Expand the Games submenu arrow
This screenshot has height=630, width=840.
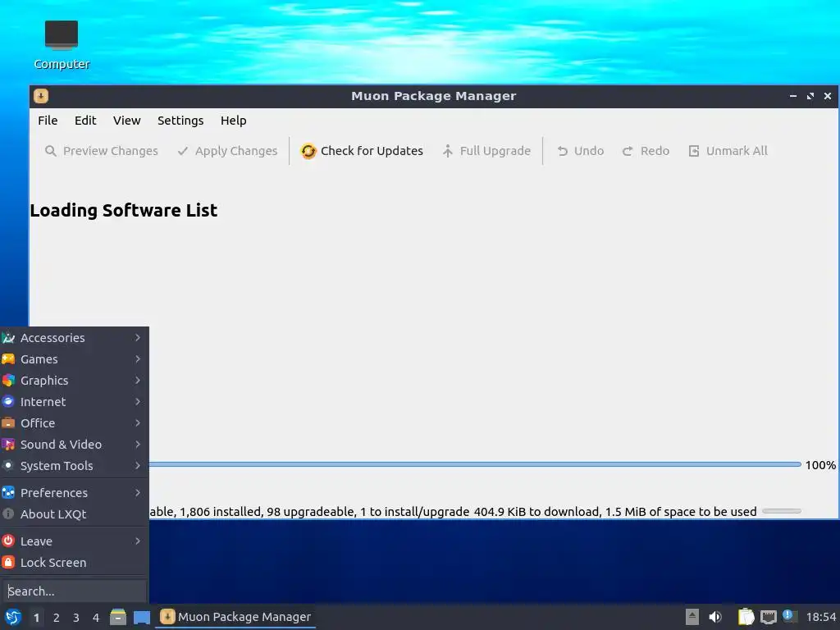tap(138, 359)
